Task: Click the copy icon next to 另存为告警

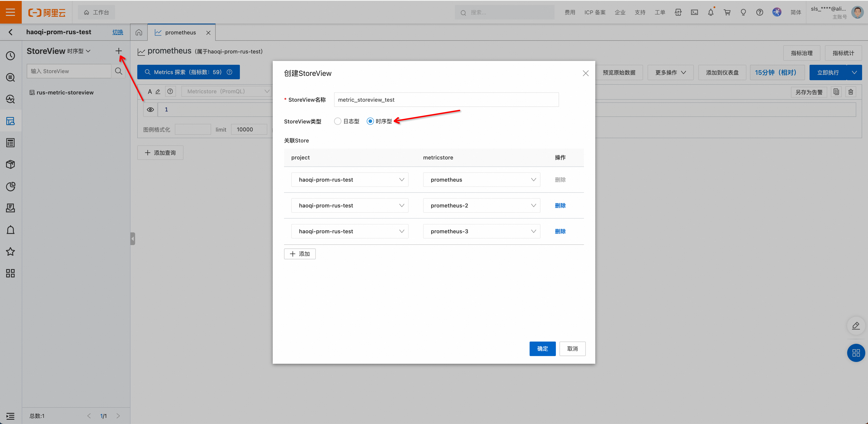Action: 836,92
